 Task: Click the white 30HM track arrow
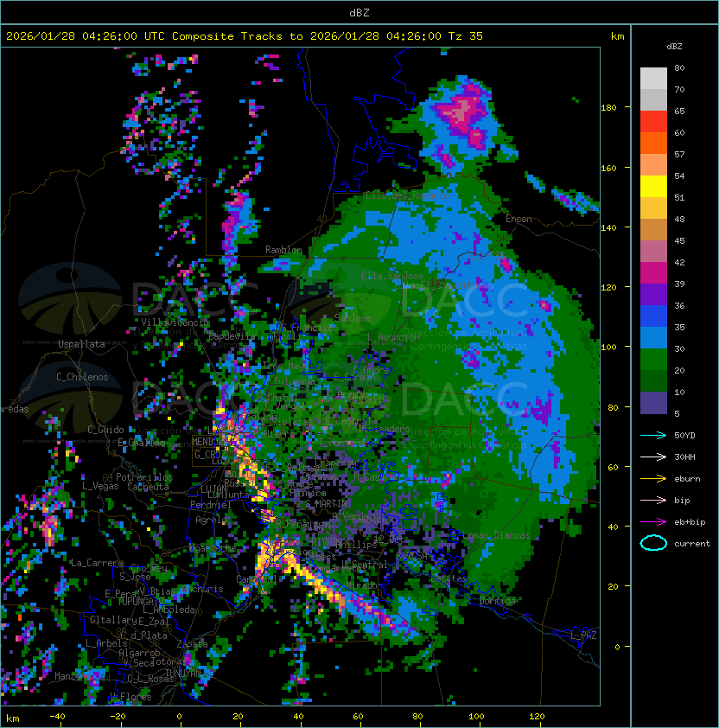coord(653,457)
